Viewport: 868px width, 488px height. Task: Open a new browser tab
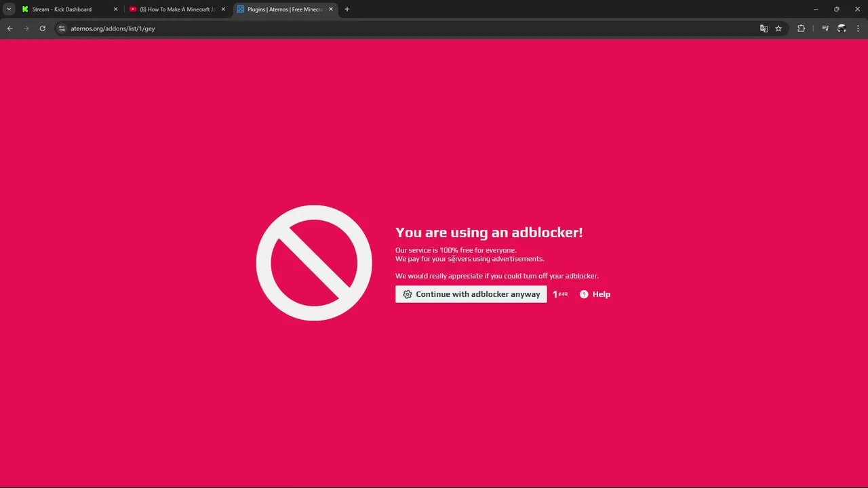pyautogui.click(x=347, y=9)
